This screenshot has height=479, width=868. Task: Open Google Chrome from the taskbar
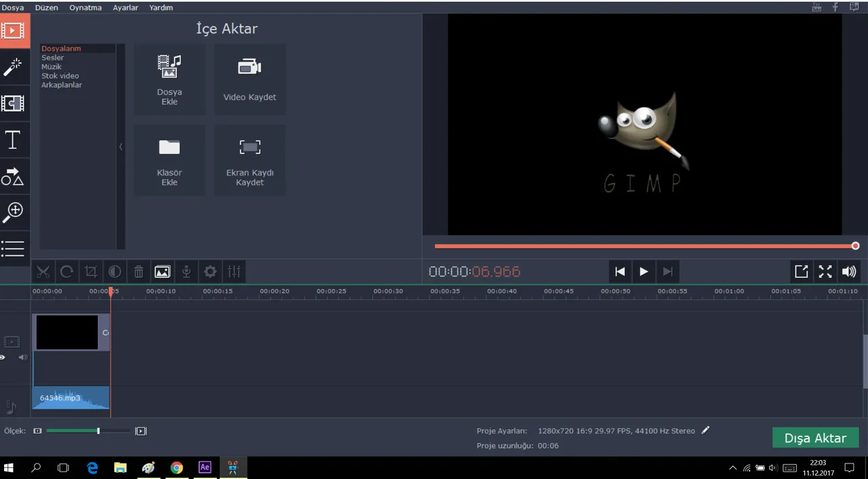176,467
